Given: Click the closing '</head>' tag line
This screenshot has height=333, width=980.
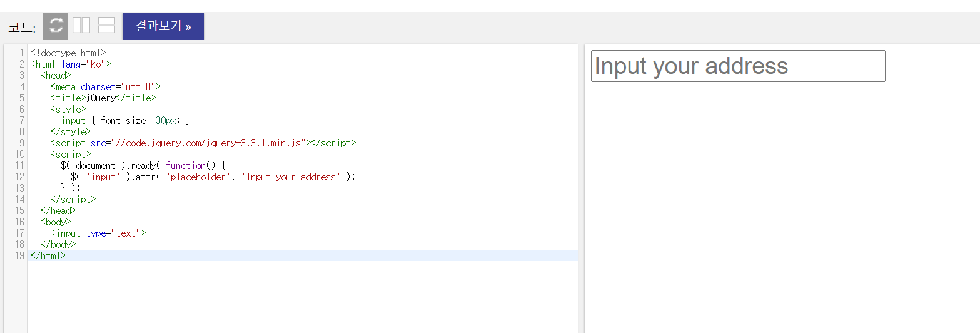Looking at the screenshot, I should pos(58,210).
